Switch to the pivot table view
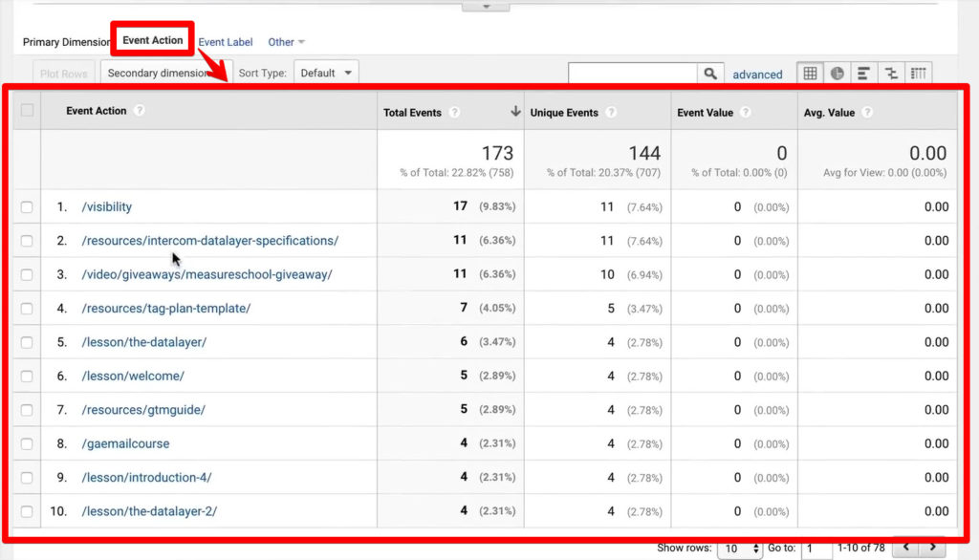979x560 pixels. [x=918, y=73]
